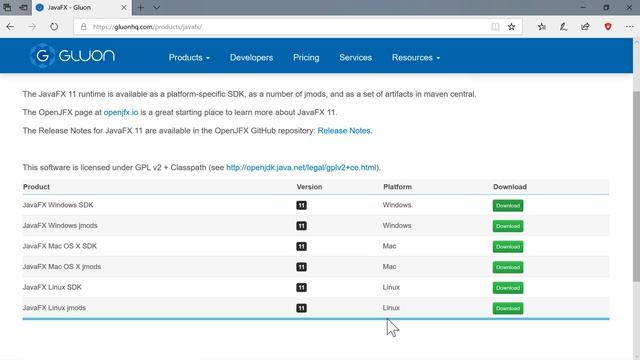Viewport: 640px width, 360px height.
Task: Go to the Pricing page
Action: (306, 58)
